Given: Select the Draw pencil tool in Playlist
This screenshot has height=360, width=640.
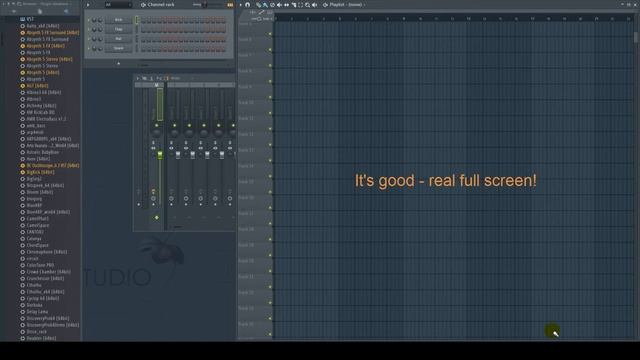Looking at the screenshot, I should click(x=258, y=5).
